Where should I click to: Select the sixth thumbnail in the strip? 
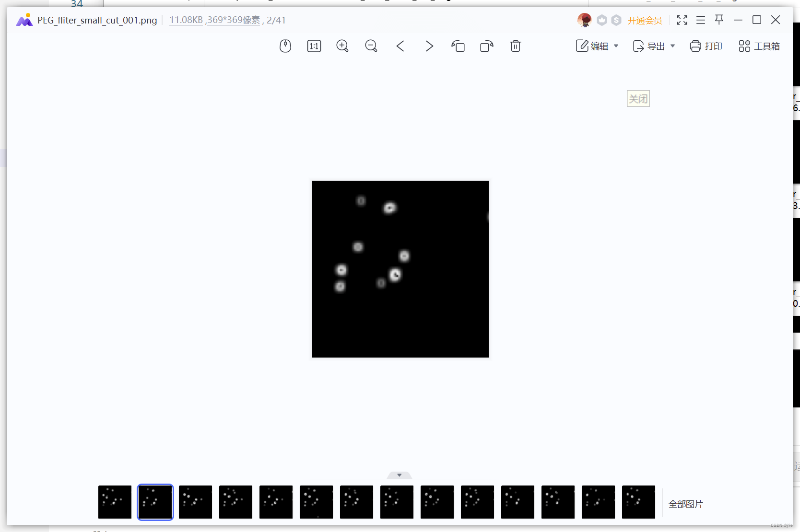[x=316, y=502]
